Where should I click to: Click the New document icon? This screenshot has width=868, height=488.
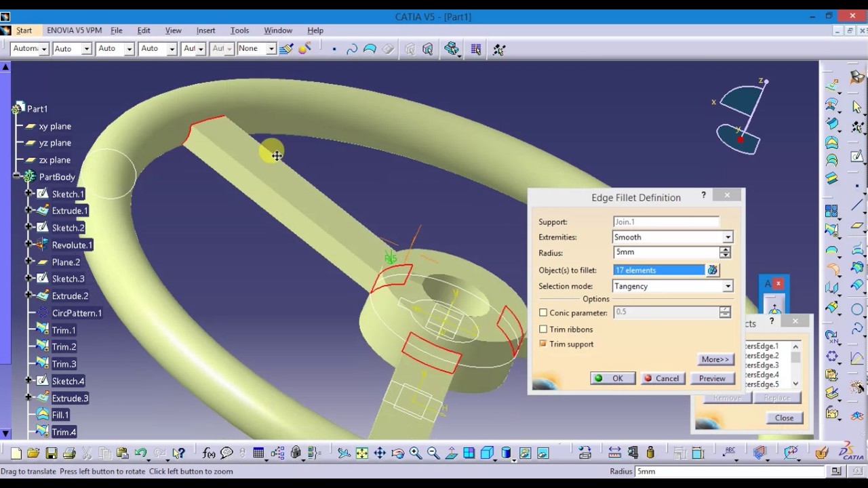(16, 453)
